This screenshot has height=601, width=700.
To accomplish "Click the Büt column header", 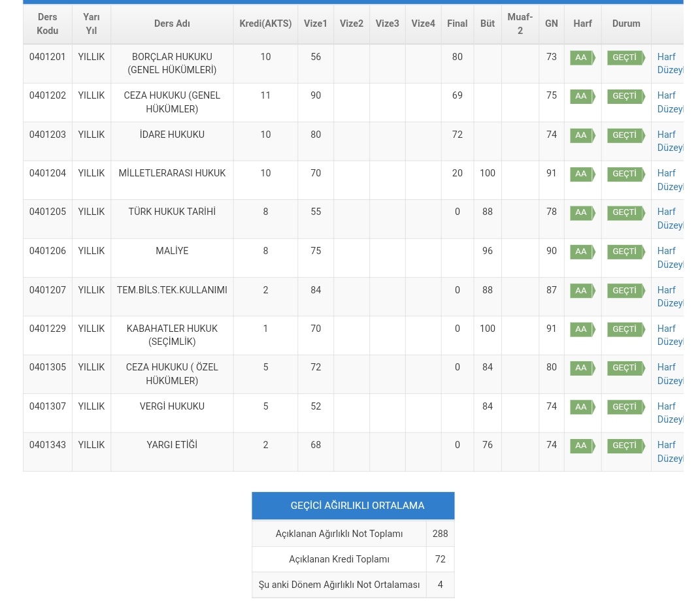I will (x=488, y=24).
